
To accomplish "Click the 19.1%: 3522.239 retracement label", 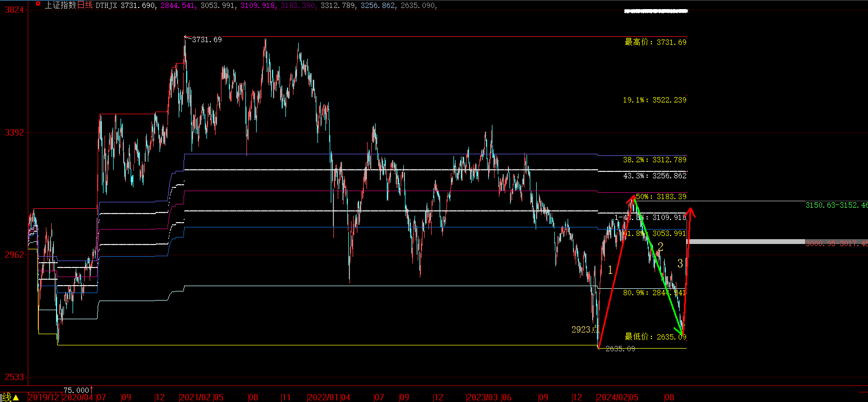I will point(655,100).
